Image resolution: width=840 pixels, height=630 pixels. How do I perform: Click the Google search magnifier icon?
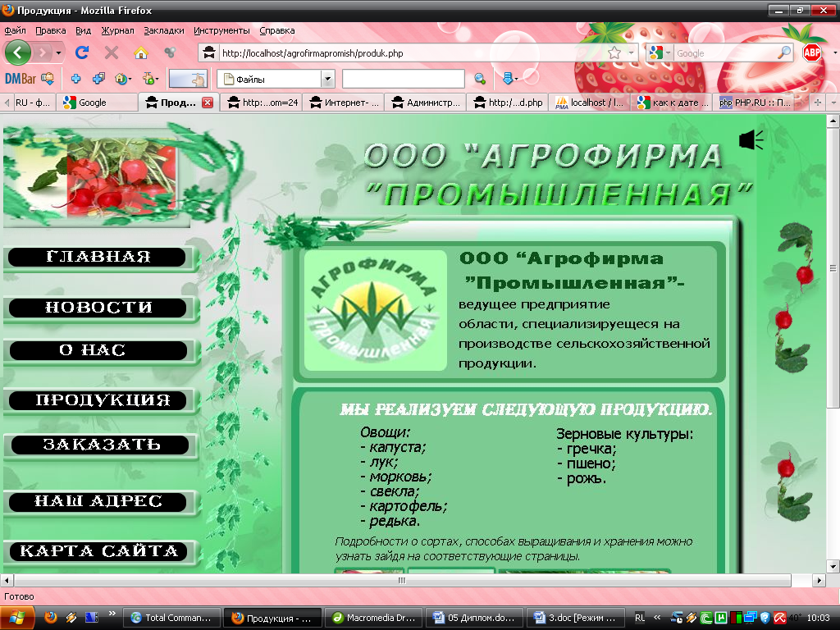click(x=783, y=52)
